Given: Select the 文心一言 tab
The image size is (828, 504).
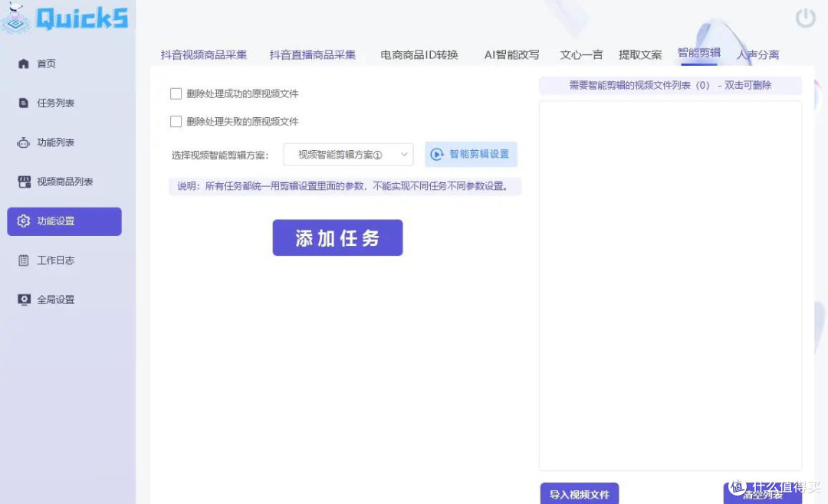Looking at the screenshot, I should [x=581, y=55].
